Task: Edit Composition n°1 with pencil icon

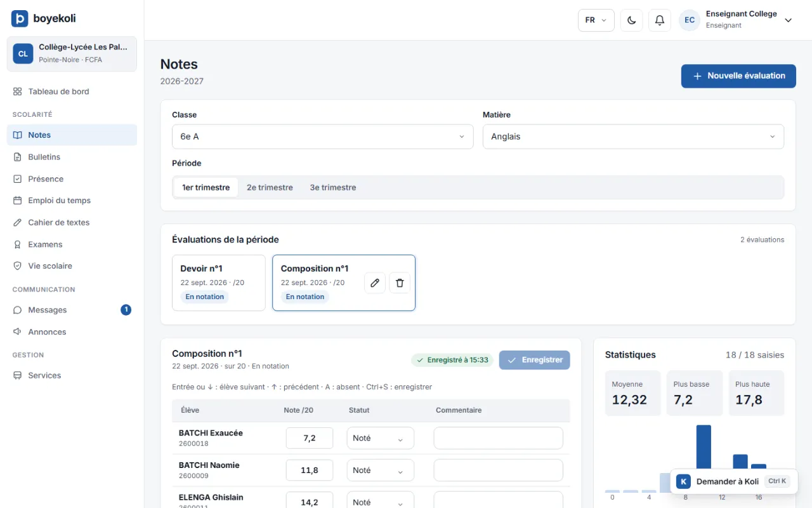Action: pyautogui.click(x=375, y=283)
